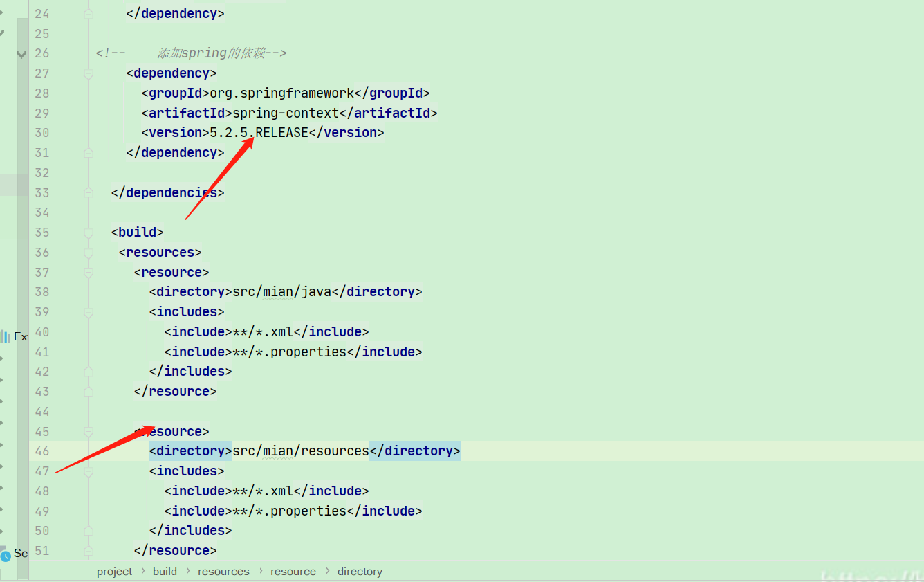Select the resources breadcrumb

(223, 572)
